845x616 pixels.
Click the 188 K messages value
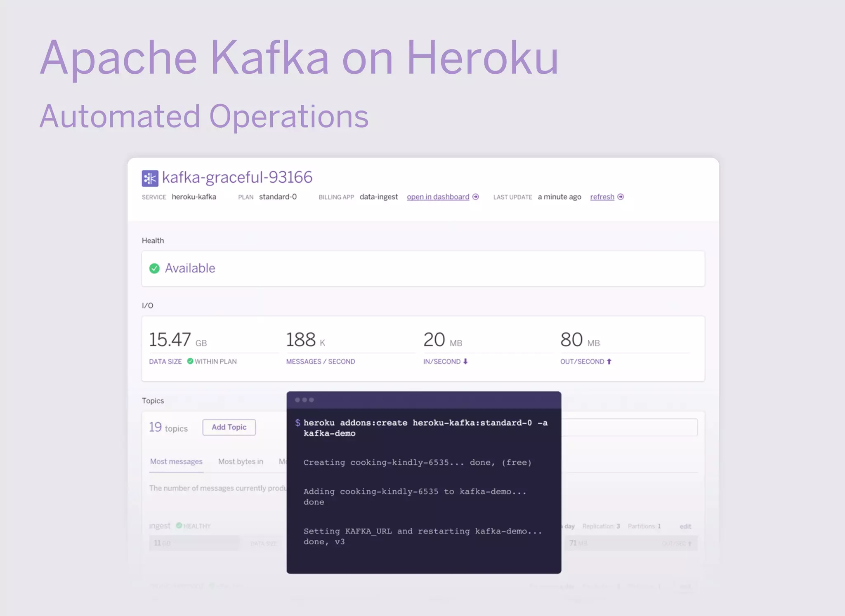point(306,340)
